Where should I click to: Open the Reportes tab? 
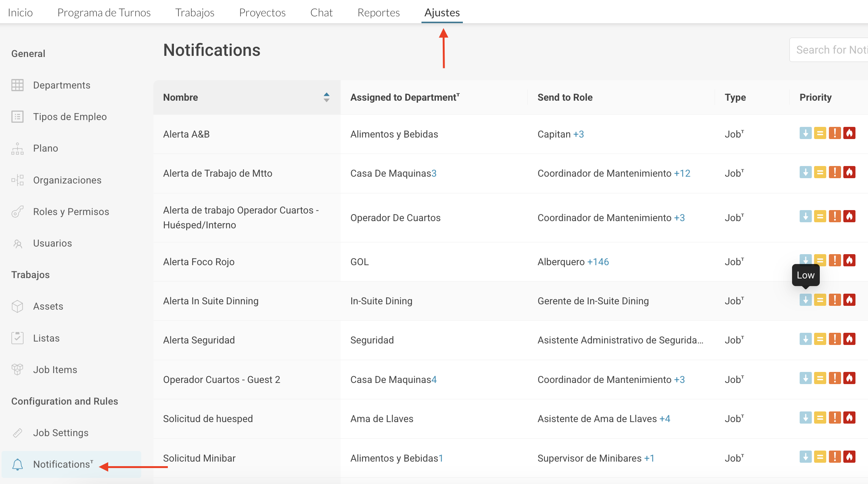click(379, 13)
